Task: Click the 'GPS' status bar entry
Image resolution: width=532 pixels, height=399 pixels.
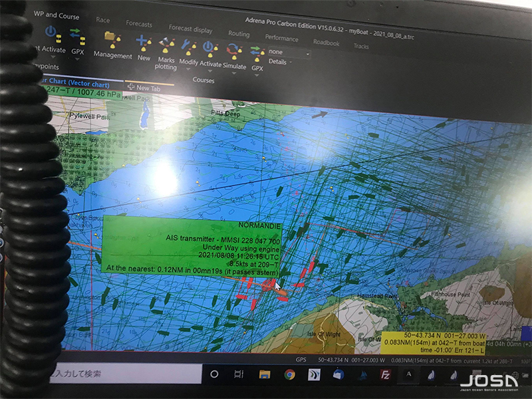Action: (x=301, y=359)
